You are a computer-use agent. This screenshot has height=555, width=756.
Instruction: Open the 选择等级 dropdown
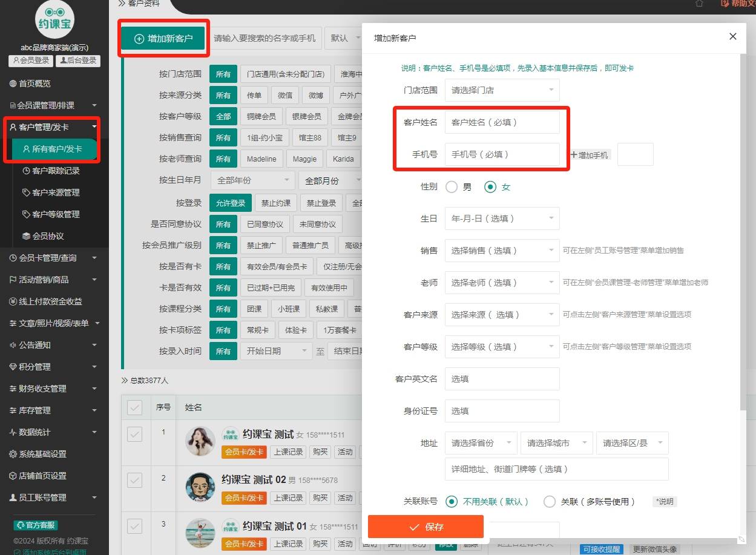pyautogui.click(x=502, y=347)
